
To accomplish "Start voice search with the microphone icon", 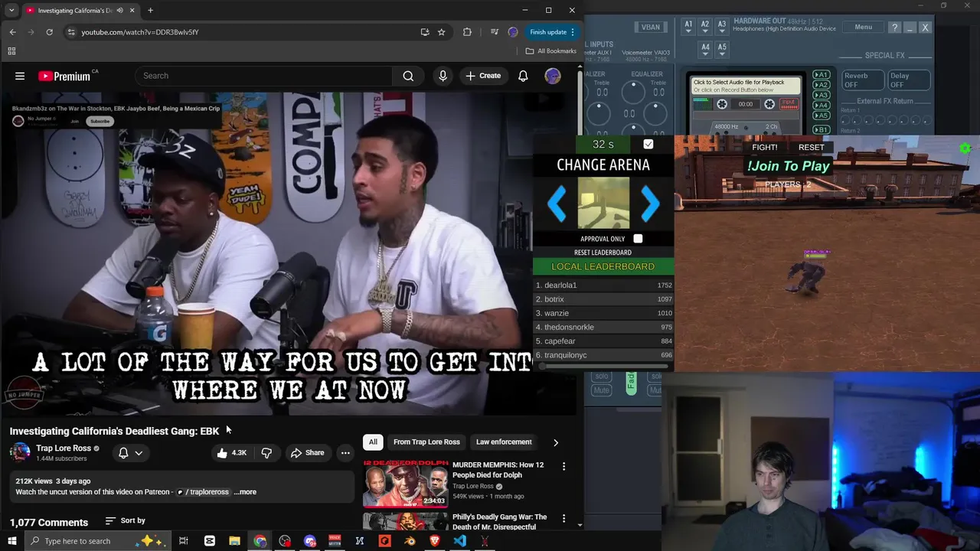I will [443, 76].
